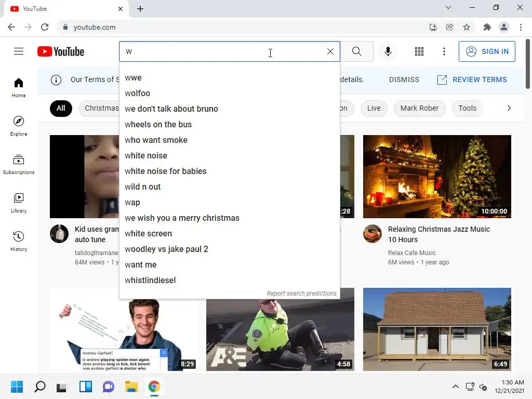Select the Tools filter chip

click(467, 108)
